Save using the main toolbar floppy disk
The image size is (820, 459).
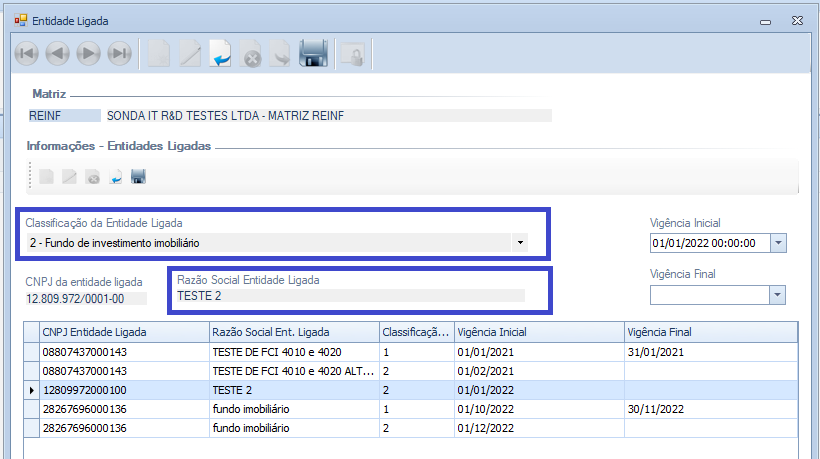click(313, 54)
